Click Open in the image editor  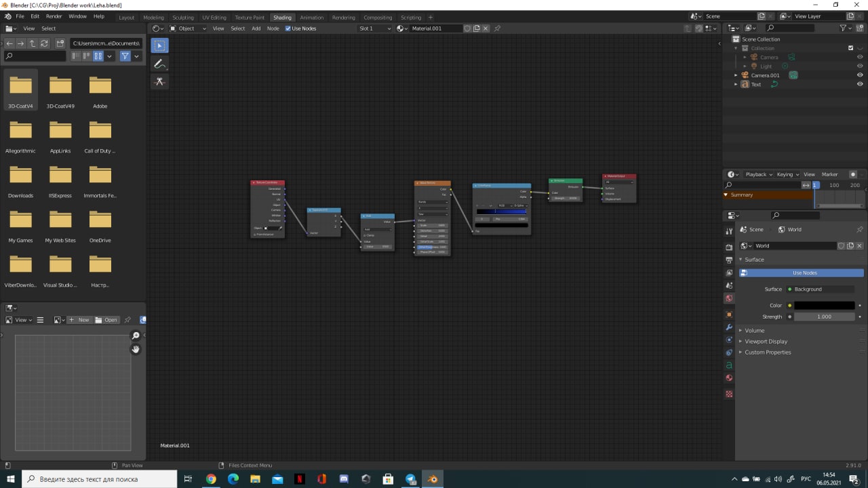click(106, 320)
